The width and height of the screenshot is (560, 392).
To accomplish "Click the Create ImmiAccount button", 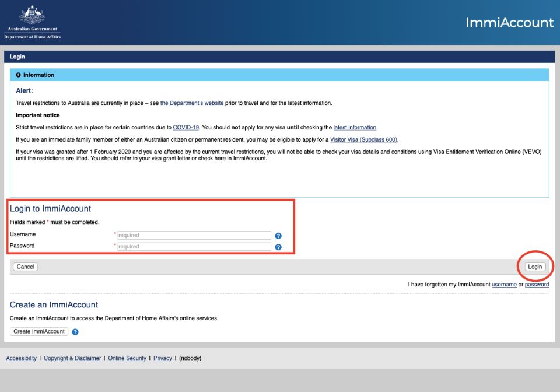I will [39, 331].
